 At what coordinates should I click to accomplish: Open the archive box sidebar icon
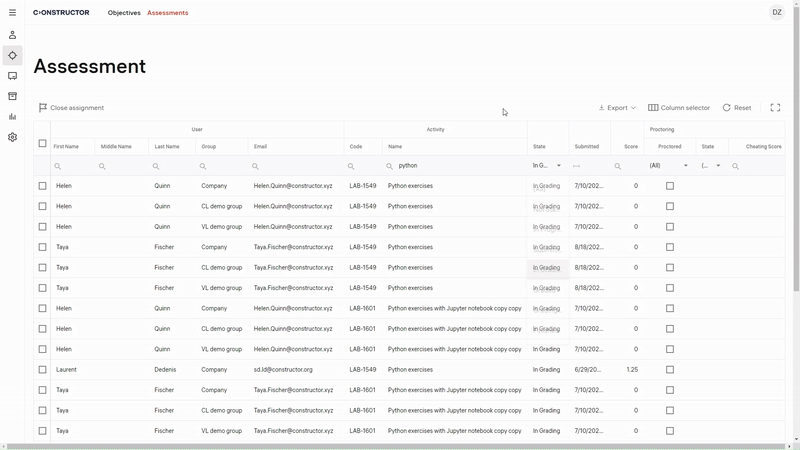pos(12,96)
